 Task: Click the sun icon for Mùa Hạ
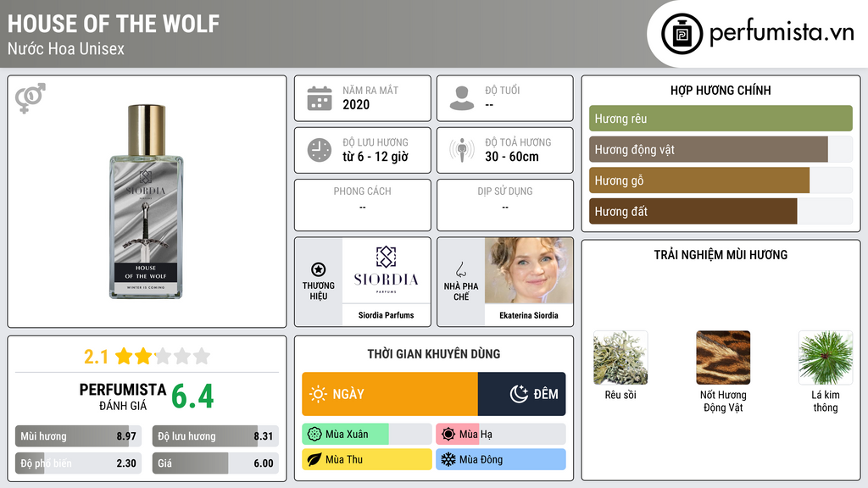[x=448, y=435]
